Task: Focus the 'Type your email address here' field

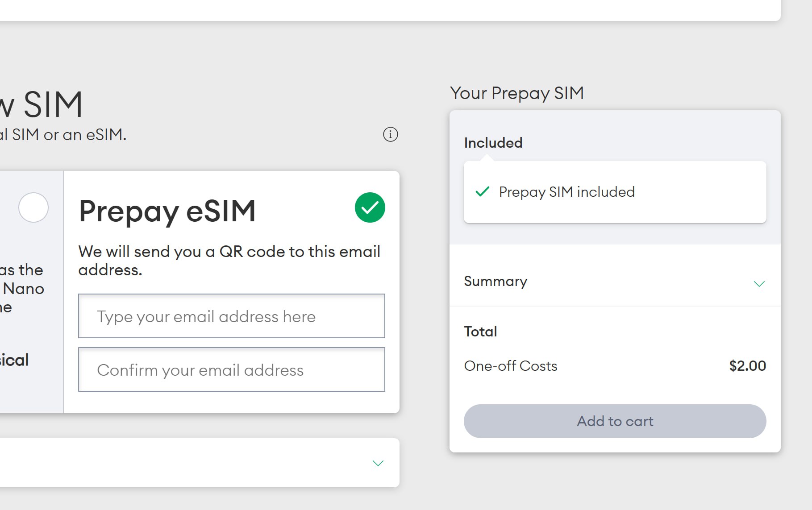Action: tap(232, 316)
